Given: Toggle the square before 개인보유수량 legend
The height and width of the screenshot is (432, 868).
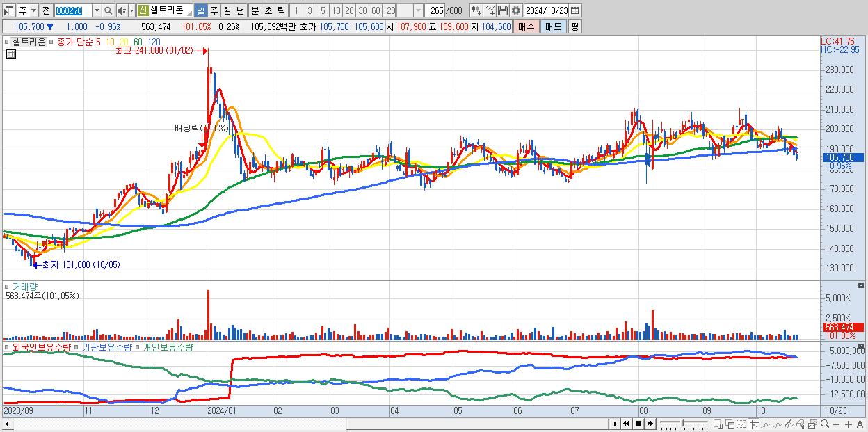Looking at the screenshot, I should [138, 346].
